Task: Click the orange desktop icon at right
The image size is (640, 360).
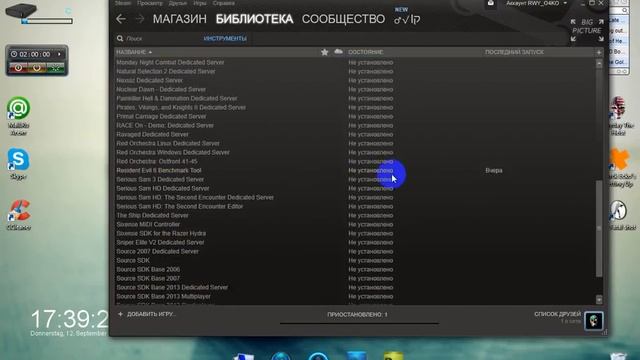Action: point(620,158)
